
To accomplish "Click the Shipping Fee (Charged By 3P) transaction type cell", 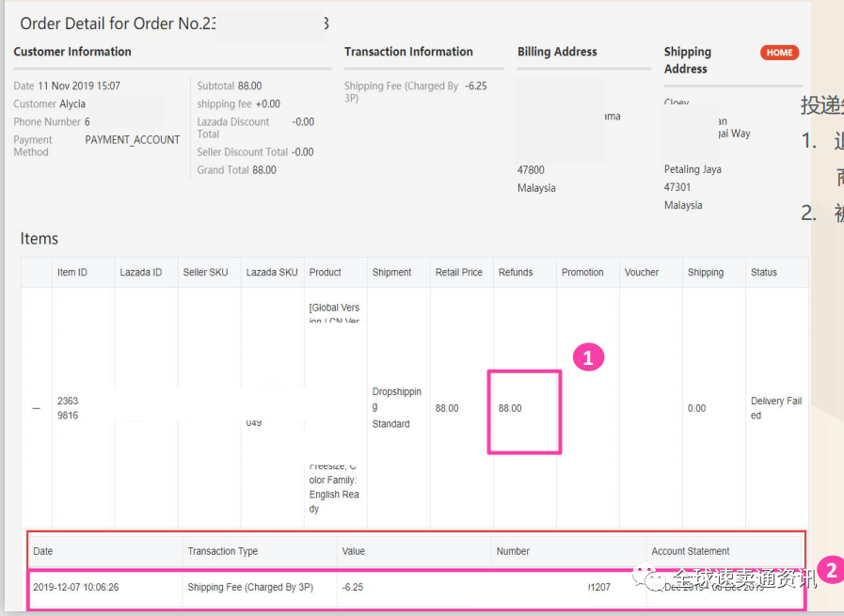I will 250,587.
